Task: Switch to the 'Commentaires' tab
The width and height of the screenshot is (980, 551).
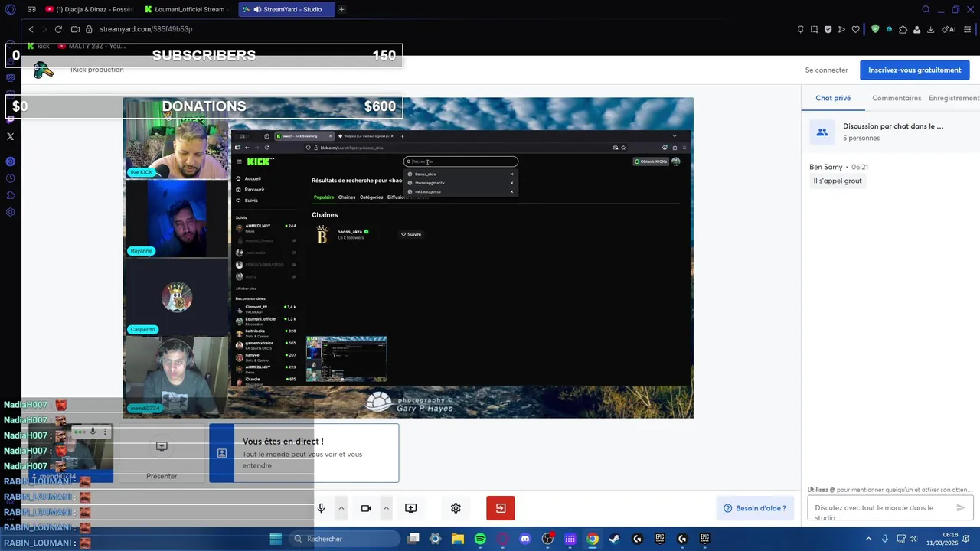Action: [x=897, y=98]
